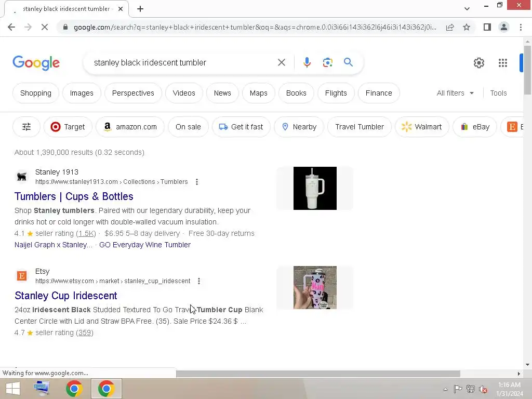Open the Chrome profile menu
The width and height of the screenshot is (532, 399).
(x=504, y=27)
